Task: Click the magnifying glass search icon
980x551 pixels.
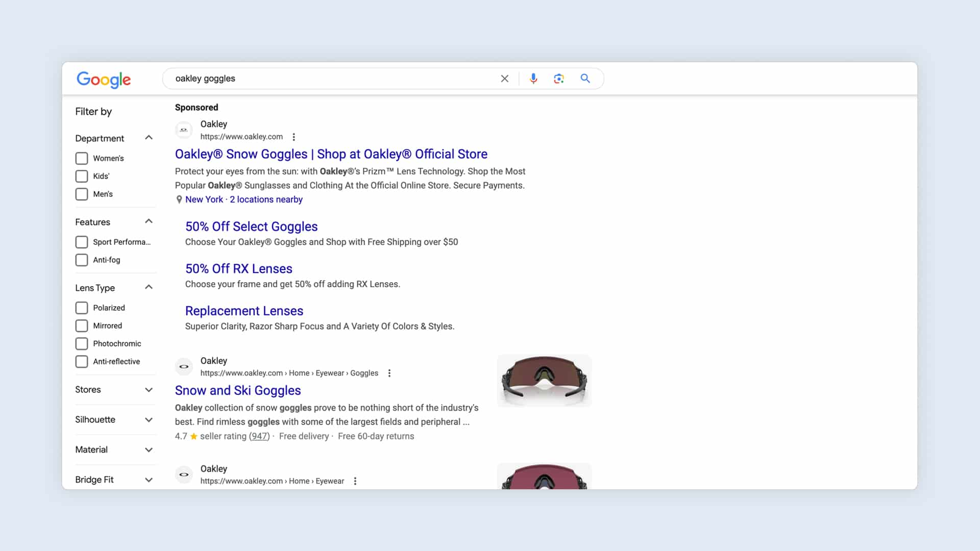Action: click(x=585, y=79)
